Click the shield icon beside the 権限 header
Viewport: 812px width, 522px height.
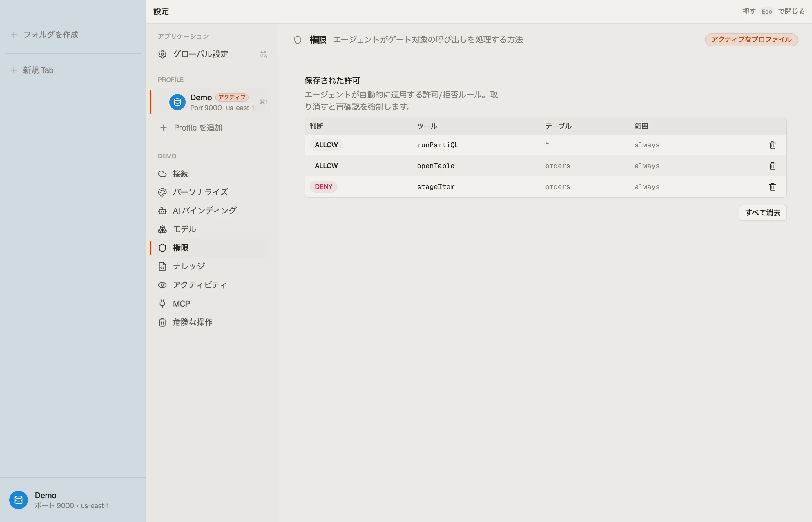[298, 40]
